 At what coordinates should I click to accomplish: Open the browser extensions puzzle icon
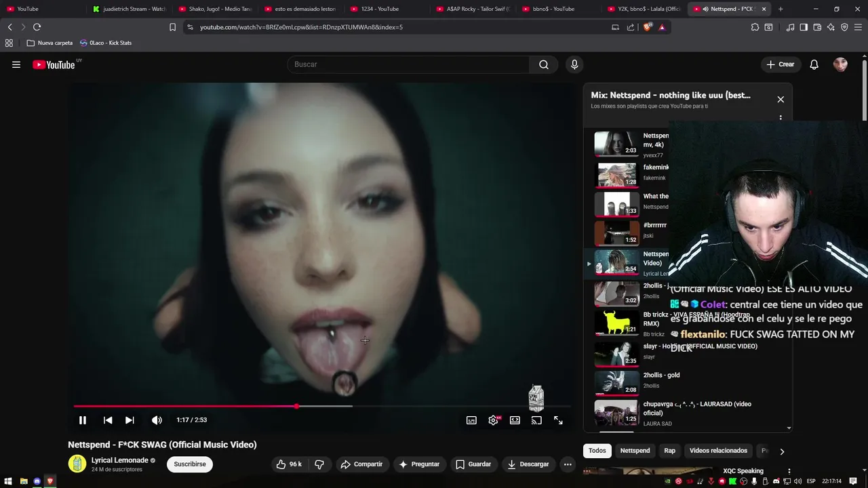pos(755,27)
